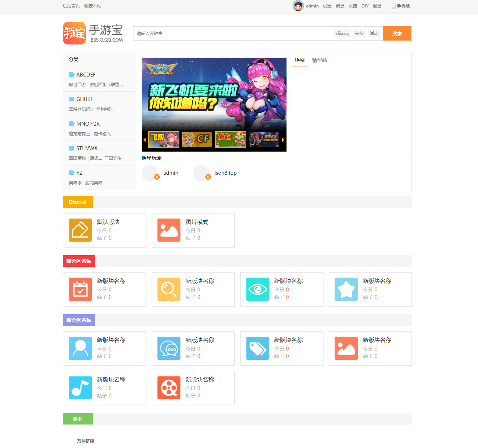The width and height of the screenshot is (478, 448).
Task: Select the 热帖 tab
Action: point(299,60)
